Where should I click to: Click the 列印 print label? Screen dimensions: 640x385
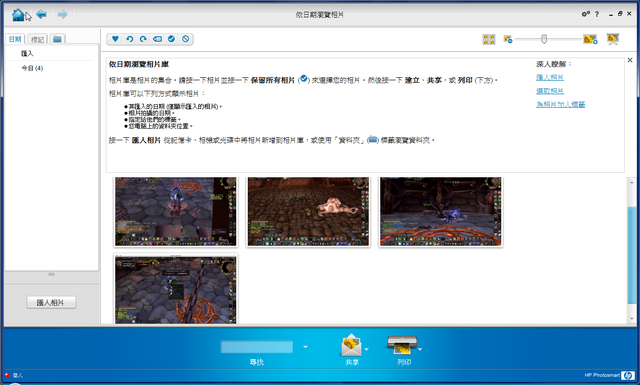click(x=404, y=362)
